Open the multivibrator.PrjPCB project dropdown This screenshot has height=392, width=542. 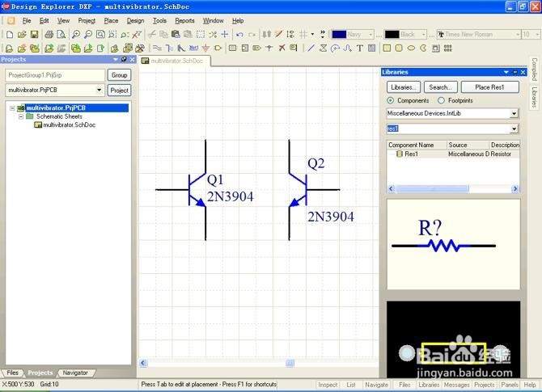pos(99,91)
